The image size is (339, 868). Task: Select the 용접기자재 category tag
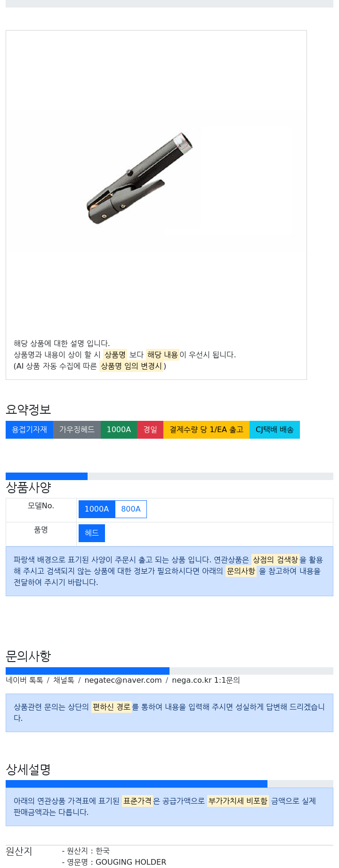click(x=29, y=430)
